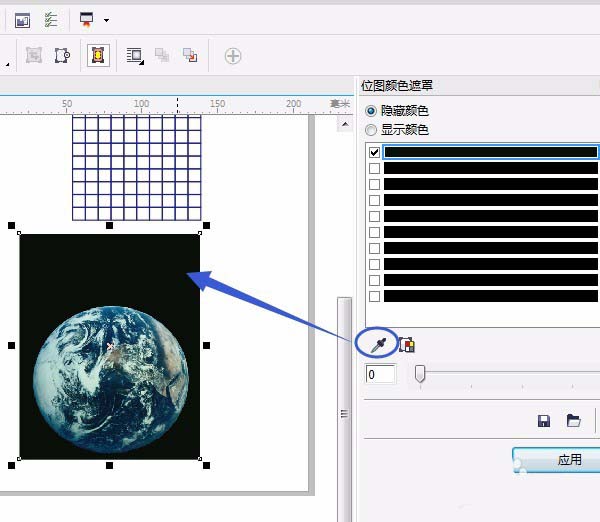The width and height of the screenshot is (600, 522).
Task: Select the second black color bar
Action: [491, 168]
